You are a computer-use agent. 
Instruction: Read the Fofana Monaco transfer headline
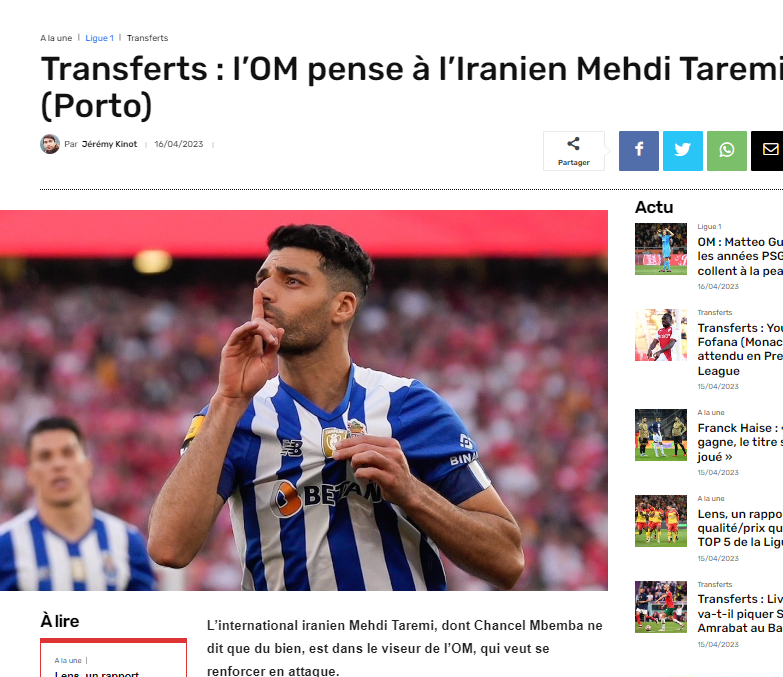(x=740, y=349)
